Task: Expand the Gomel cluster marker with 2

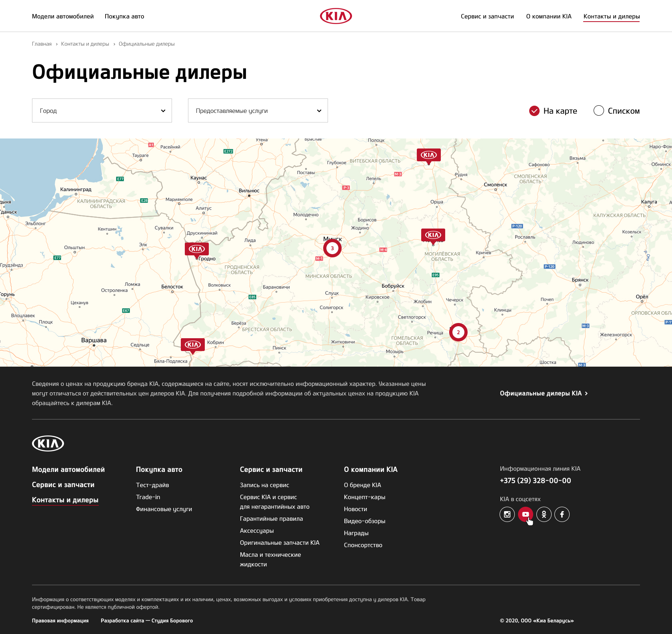Action: 458,332
